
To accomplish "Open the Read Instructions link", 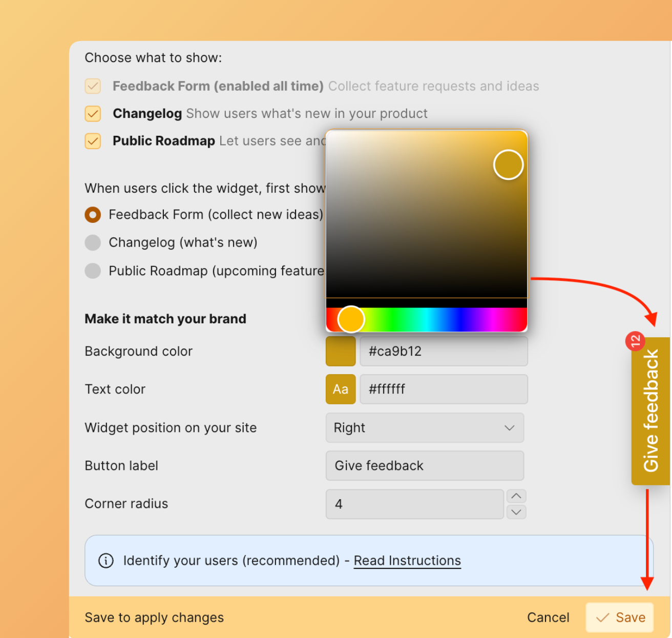I will [x=407, y=561].
